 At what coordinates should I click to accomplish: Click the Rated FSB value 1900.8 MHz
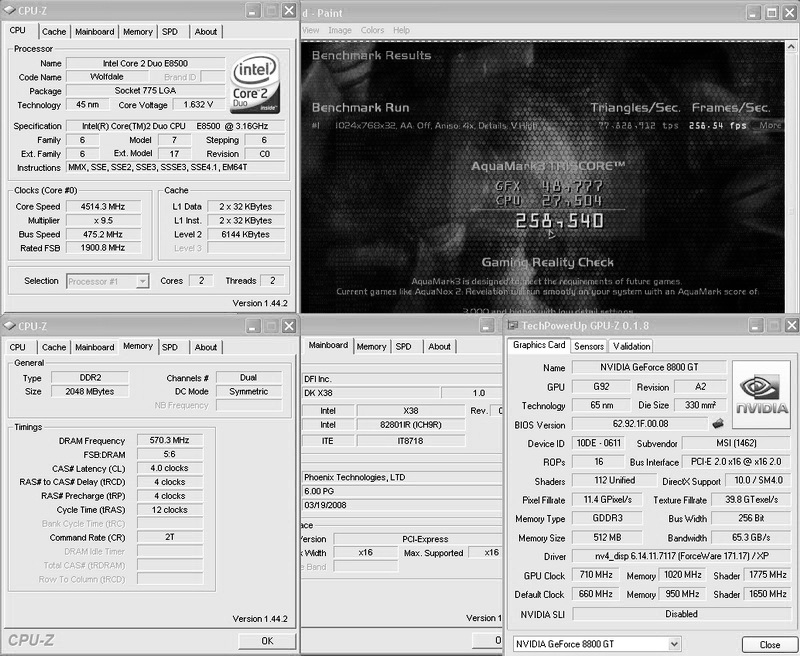(x=104, y=248)
